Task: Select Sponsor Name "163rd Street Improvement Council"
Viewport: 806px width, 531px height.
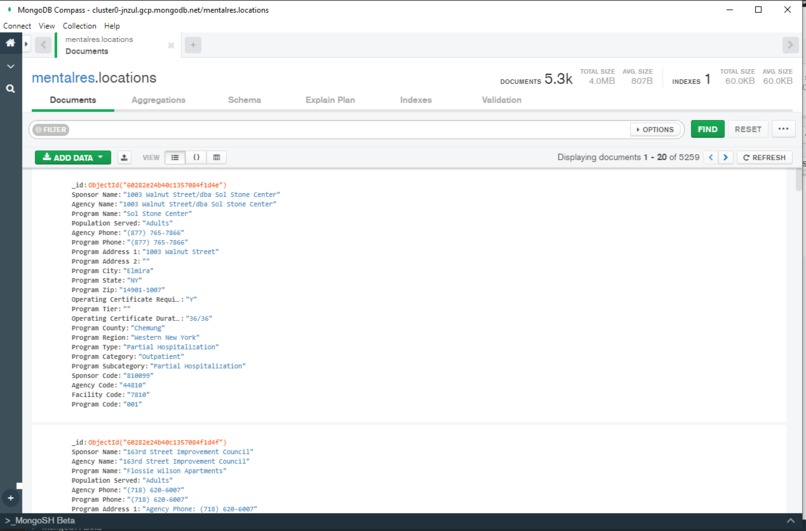Action: (188, 452)
